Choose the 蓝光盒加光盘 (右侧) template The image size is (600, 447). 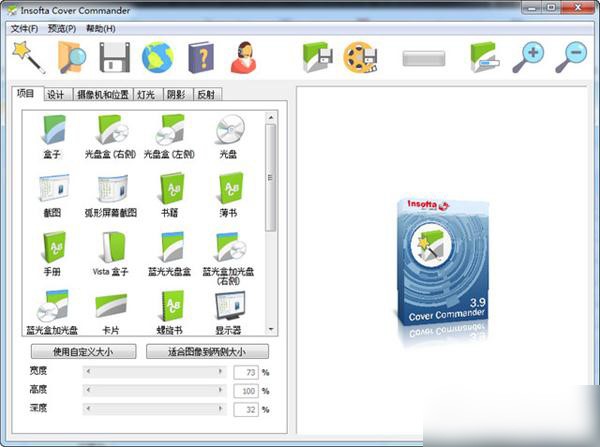(228, 259)
